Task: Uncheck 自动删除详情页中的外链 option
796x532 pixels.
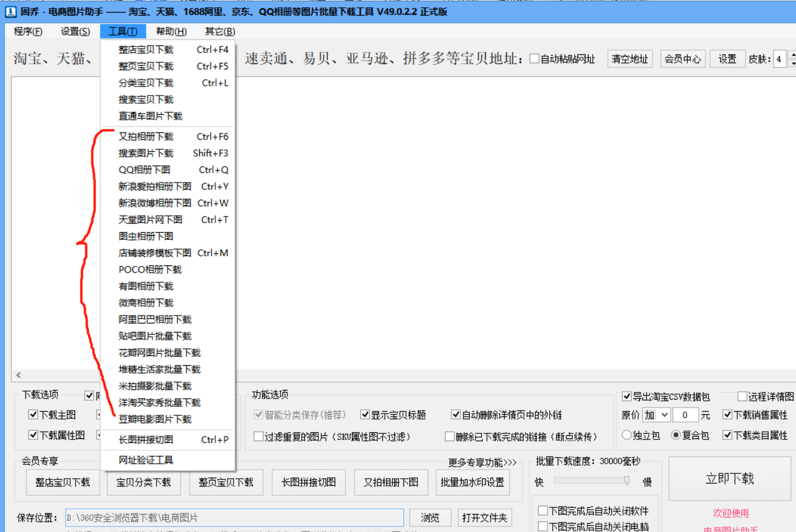Action: tap(456, 415)
